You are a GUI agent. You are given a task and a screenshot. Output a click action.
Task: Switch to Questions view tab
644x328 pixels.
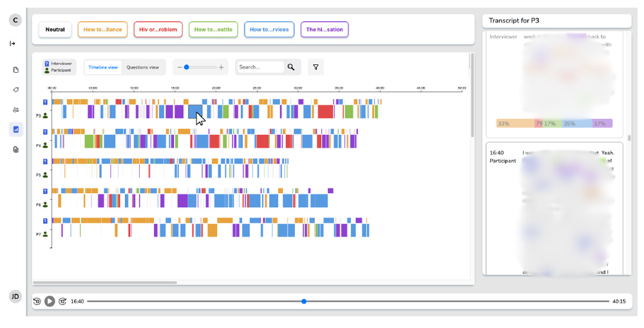pos(142,68)
